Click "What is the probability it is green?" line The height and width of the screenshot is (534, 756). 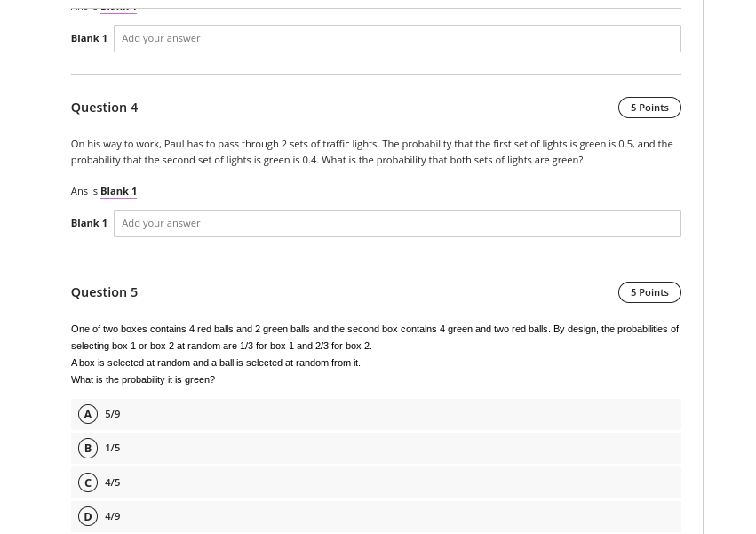tap(143, 379)
